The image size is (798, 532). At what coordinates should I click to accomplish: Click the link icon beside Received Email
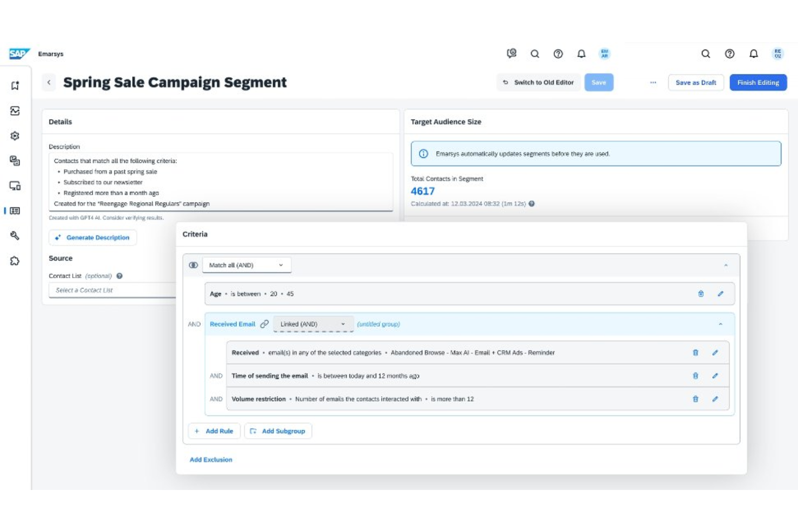[264, 324]
